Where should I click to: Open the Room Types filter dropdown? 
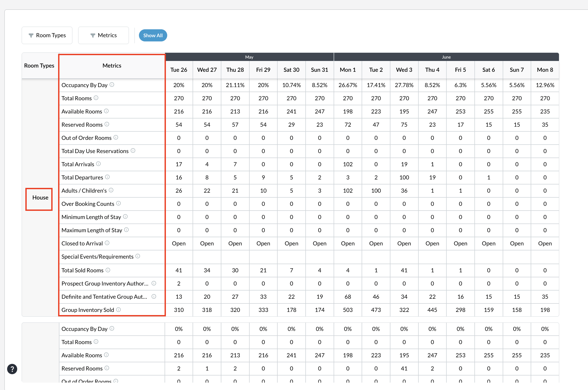(47, 35)
